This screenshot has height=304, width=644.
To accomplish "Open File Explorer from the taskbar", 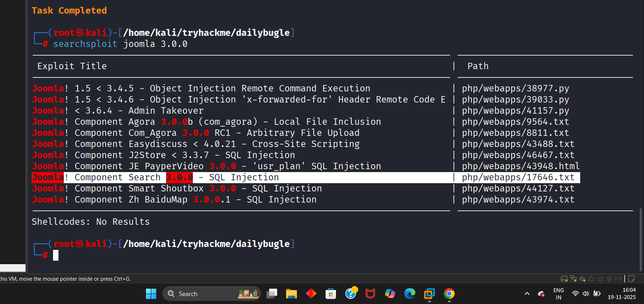I will 291,294.
